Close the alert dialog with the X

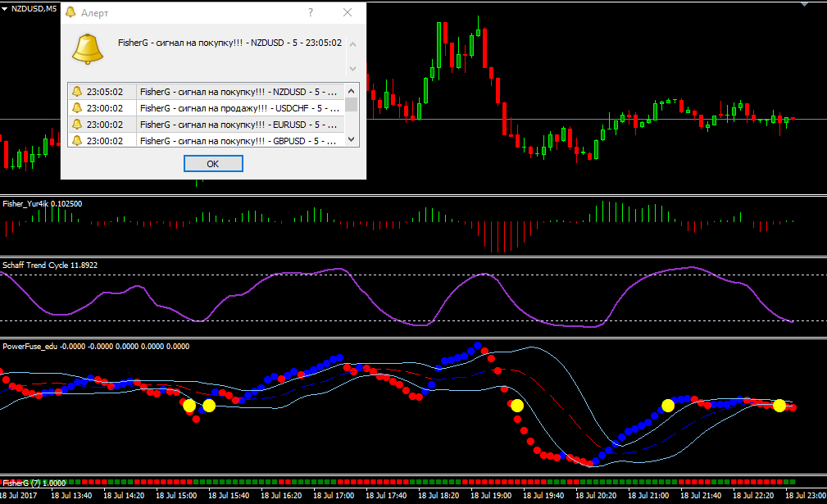click(x=347, y=12)
